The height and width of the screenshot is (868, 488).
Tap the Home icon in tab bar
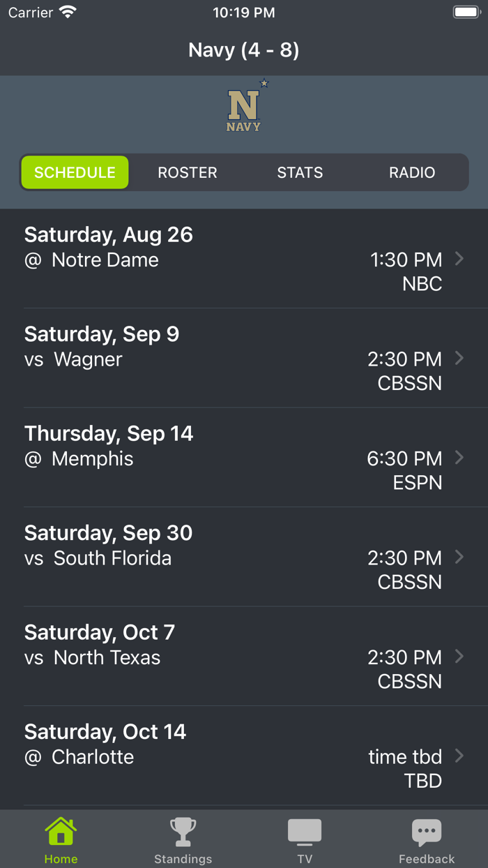(61, 832)
